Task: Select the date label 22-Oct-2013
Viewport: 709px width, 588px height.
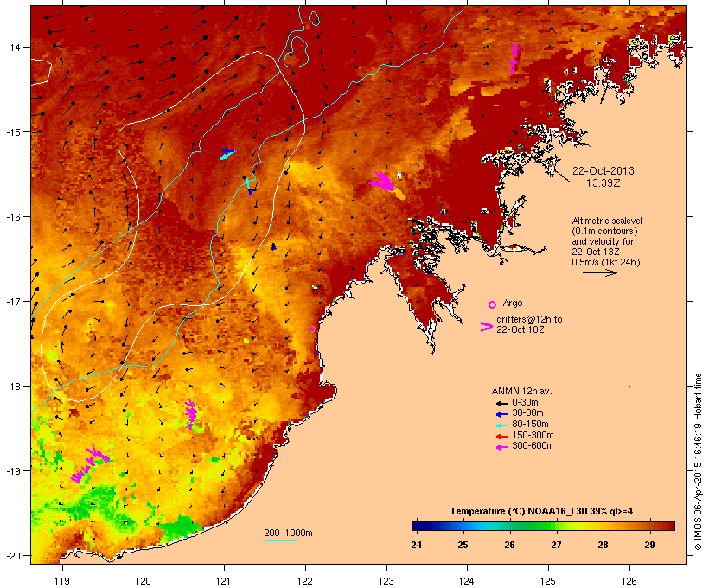Action: [x=604, y=171]
